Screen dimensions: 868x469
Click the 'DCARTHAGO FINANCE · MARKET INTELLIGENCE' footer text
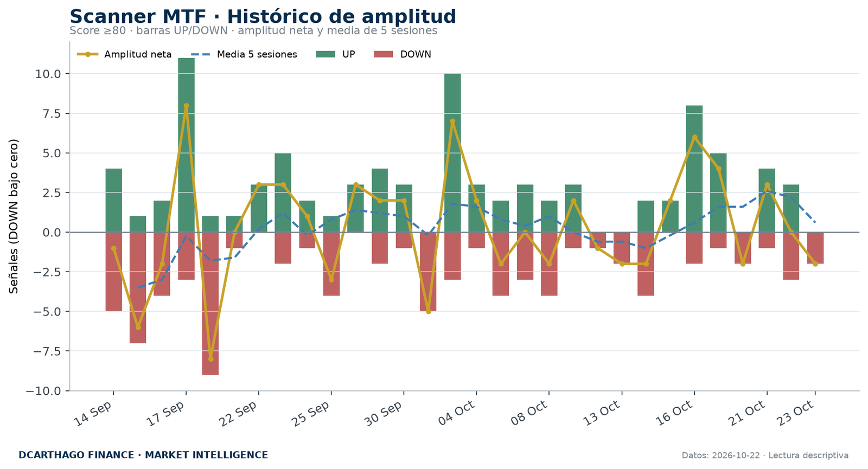[x=143, y=455]
